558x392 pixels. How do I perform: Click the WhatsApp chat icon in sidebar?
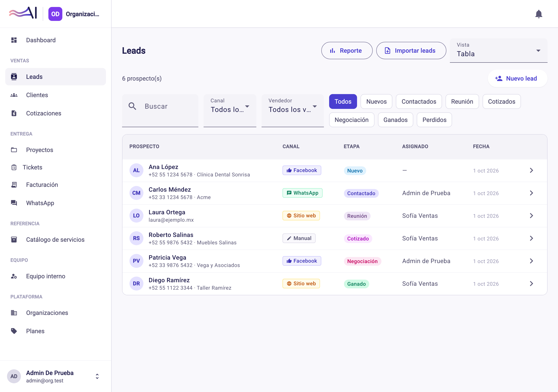click(x=14, y=203)
